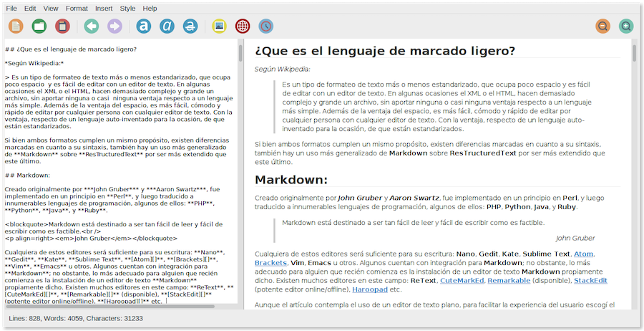Apply italic formatting from toolbar
The height and width of the screenshot is (331, 644).
167,27
